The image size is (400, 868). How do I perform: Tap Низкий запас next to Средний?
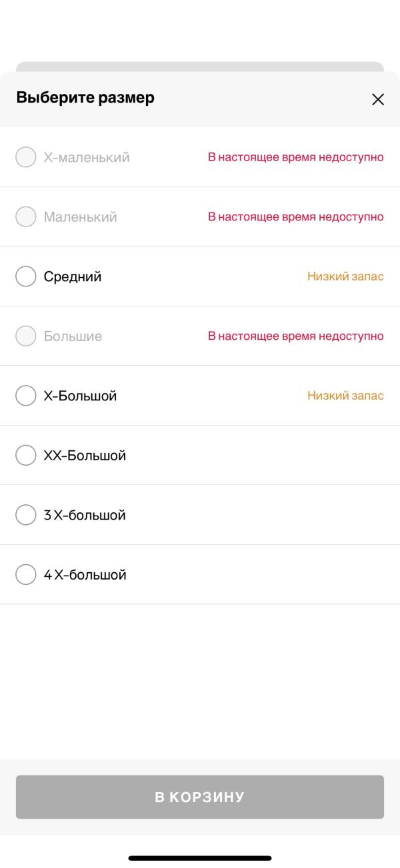pos(345,276)
